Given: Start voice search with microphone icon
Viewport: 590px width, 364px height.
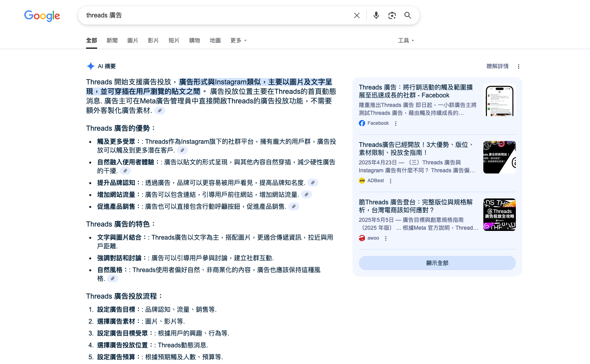Looking at the screenshot, I should (x=376, y=15).
